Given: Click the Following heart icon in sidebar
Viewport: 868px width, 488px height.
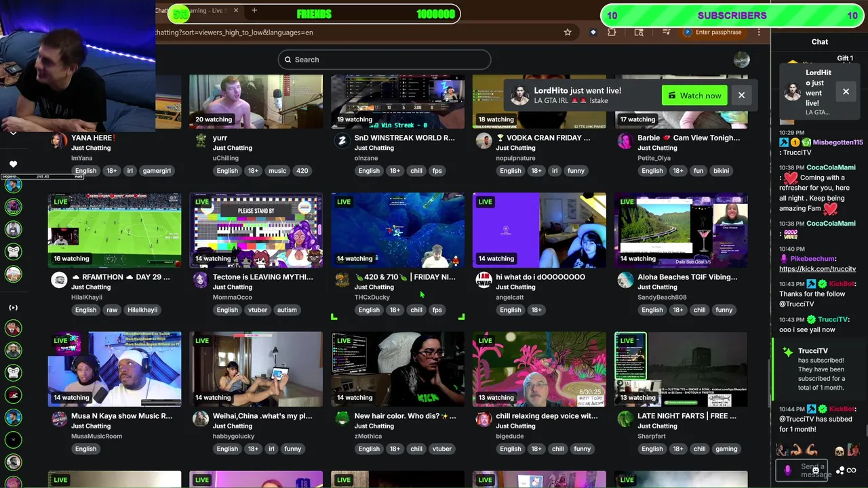Looking at the screenshot, I should coord(13,164).
